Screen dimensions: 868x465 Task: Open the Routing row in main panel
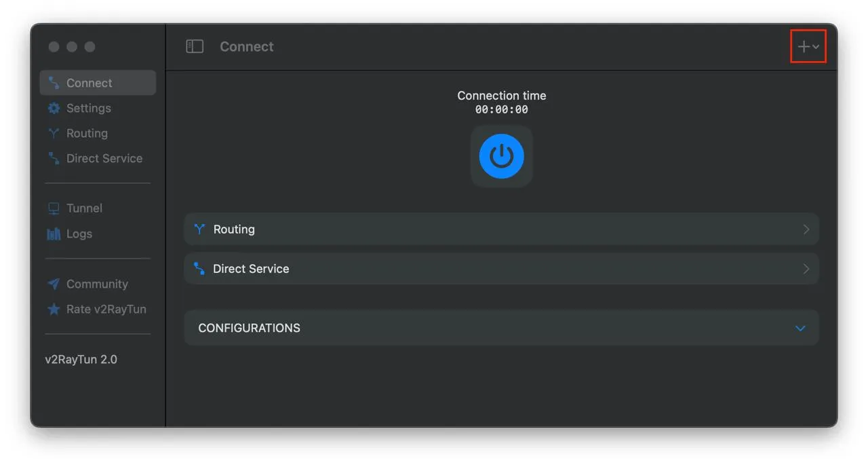pyautogui.click(x=502, y=229)
